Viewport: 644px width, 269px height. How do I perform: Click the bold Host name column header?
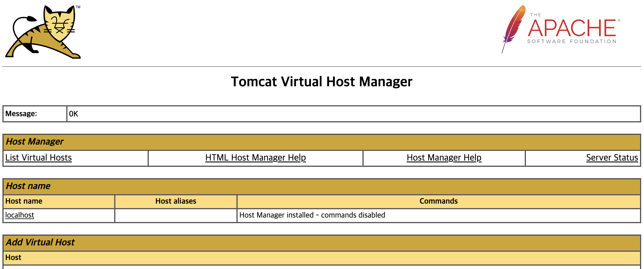click(x=59, y=201)
